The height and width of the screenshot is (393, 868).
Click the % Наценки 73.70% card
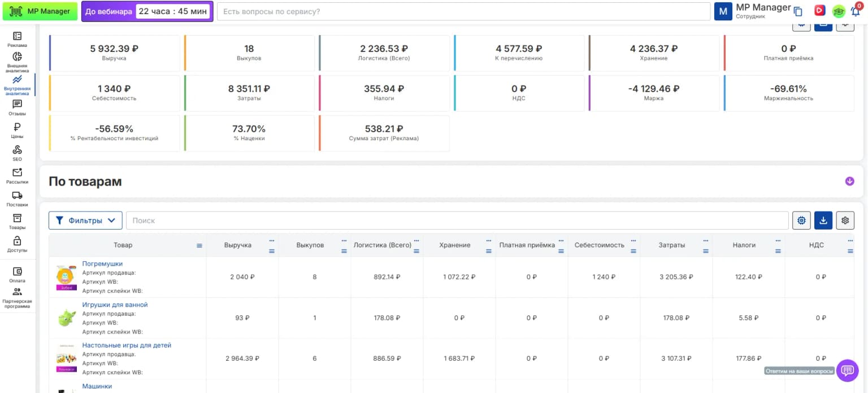pos(249,133)
